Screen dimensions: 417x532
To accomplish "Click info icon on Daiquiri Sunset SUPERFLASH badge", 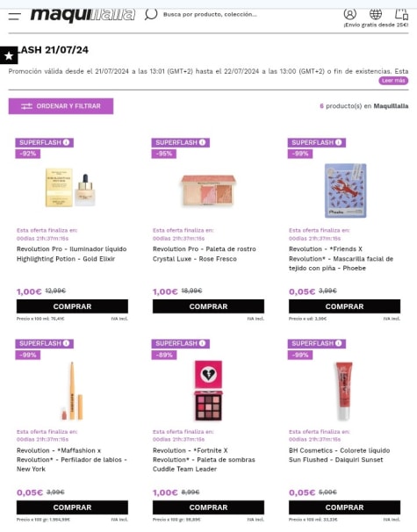I will click(338, 343).
